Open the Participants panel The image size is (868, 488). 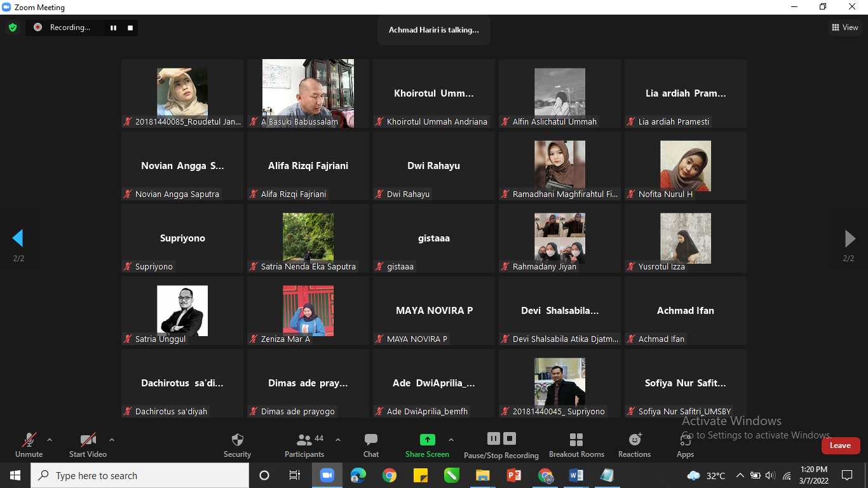click(x=304, y=445)
